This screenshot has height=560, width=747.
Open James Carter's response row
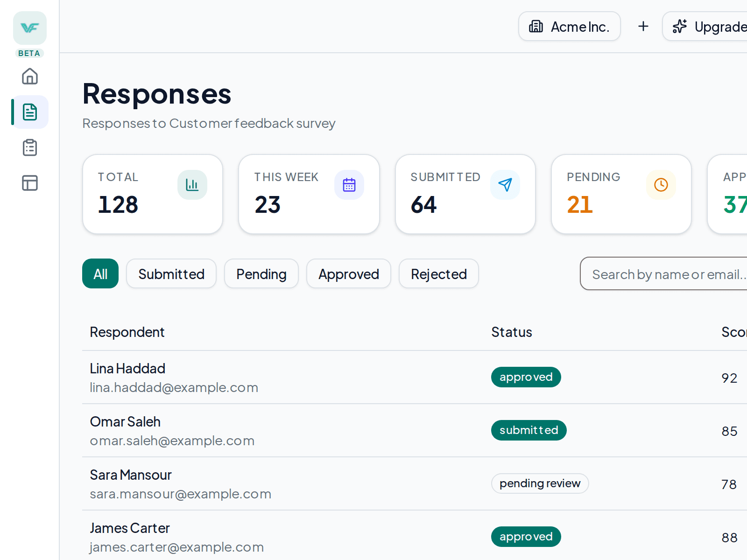pos(415,536)
